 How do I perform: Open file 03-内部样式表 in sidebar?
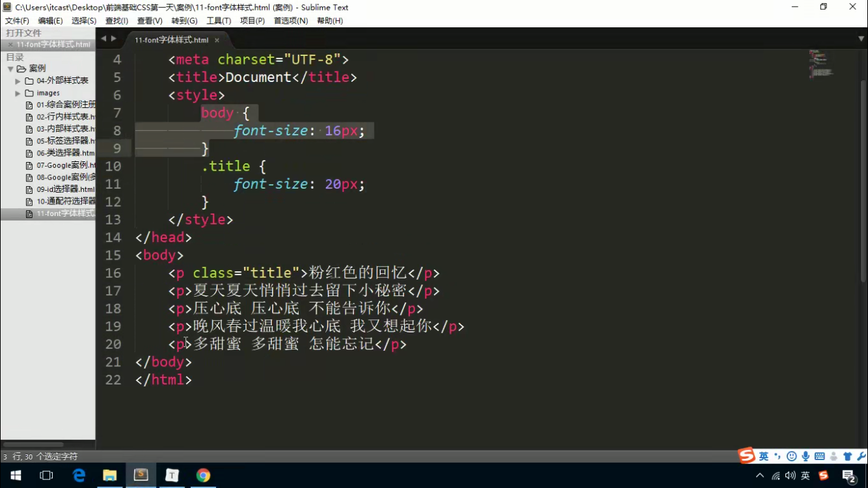tap(66, 129)
